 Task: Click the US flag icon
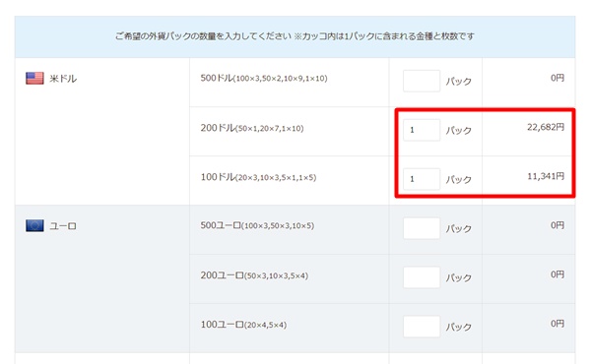34,79
